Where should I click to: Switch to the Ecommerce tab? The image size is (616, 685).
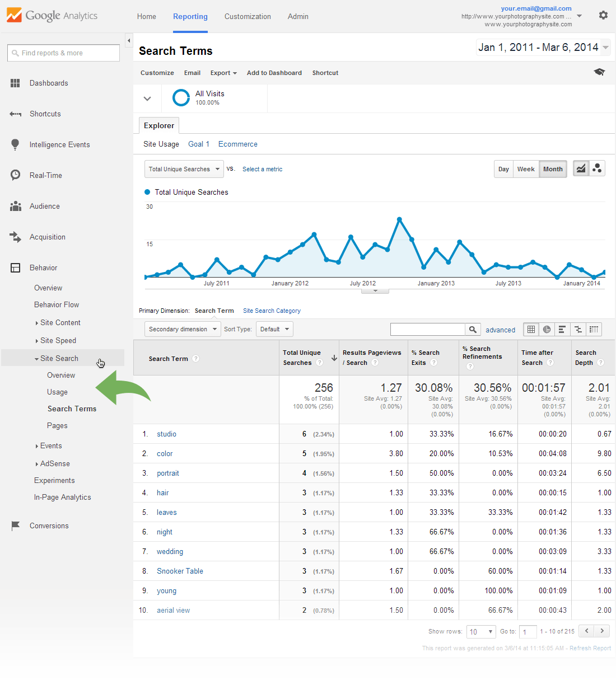pyautogui.click(x=237, y=144)
